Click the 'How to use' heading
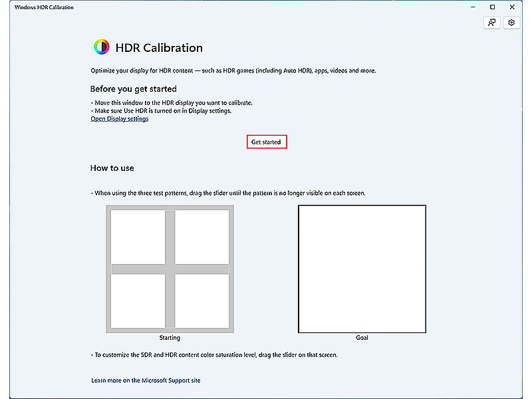 point(112,168)
